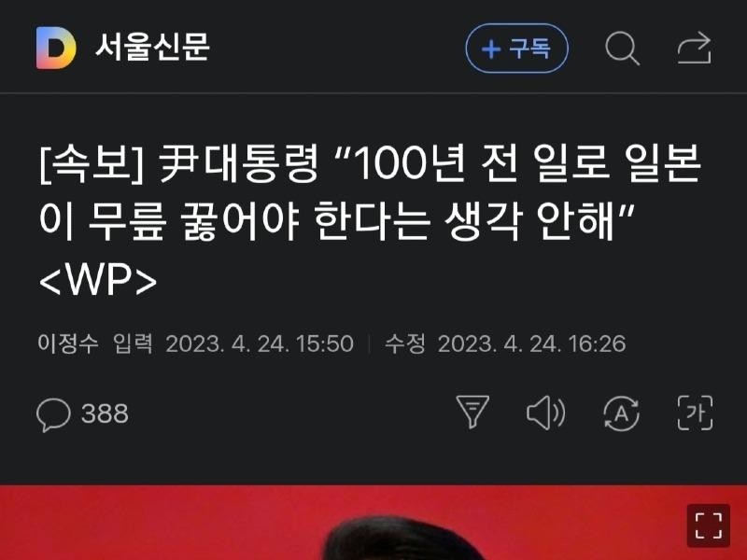This screenshot has height=560, width=747.
Task: Subscribe using the 구독 button
Action: [x=517, y=49]
